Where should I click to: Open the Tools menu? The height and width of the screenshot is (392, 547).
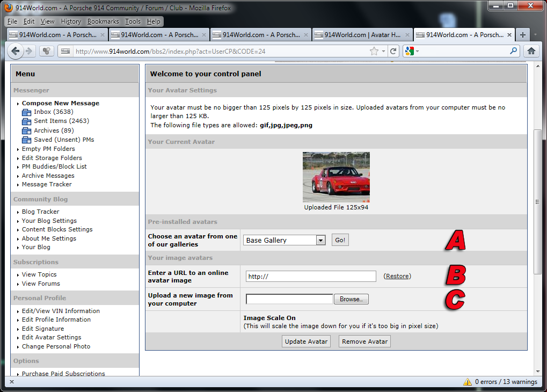click(x=133, y=21)
